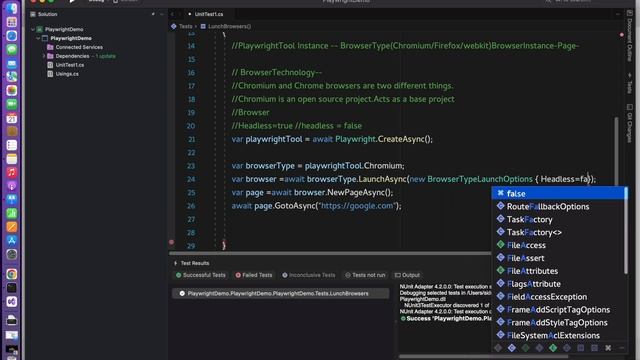
Task: Open Mail from the Dock
Action: click(x=11, y=63)
